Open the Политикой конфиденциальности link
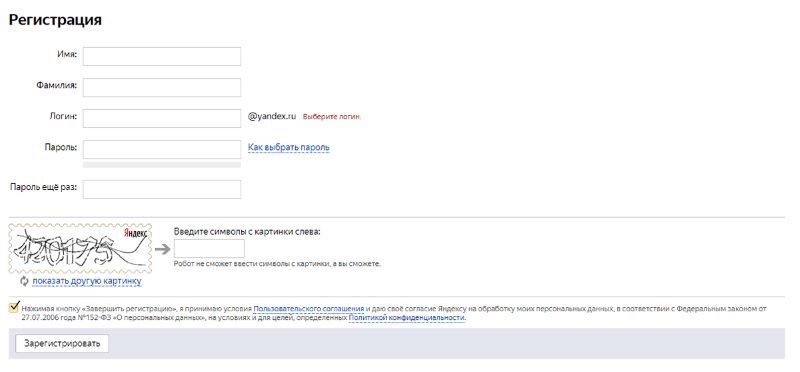 407,317
